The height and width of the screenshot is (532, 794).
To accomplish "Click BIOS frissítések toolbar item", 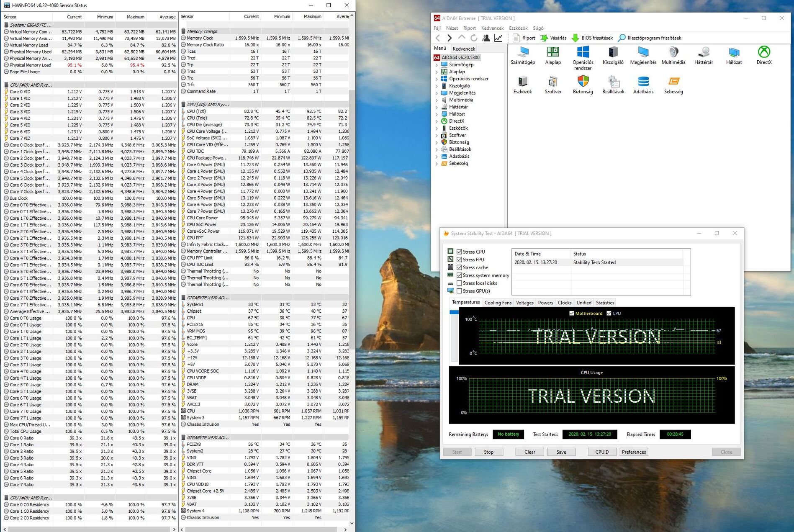I will [x=592, y=38].
